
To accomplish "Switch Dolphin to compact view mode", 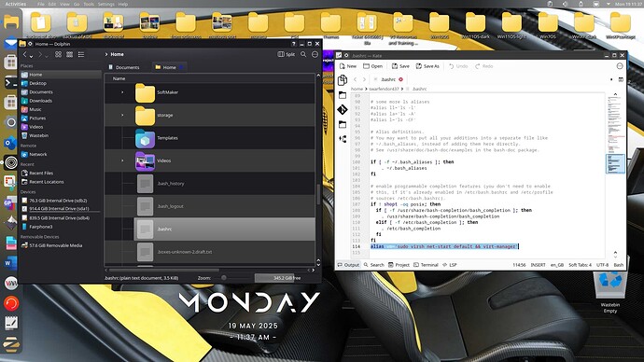I will pyautogui.click(x=69, y=54).
